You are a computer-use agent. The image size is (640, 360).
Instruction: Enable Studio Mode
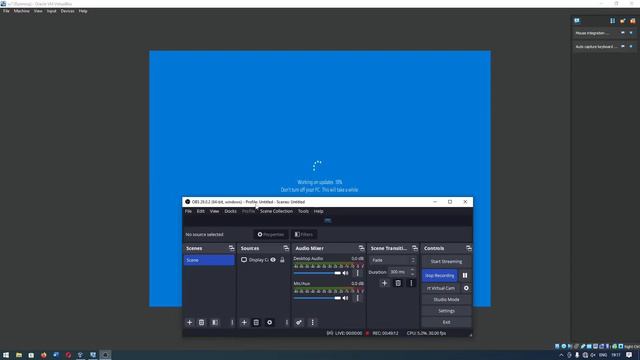tap(446, 300)
